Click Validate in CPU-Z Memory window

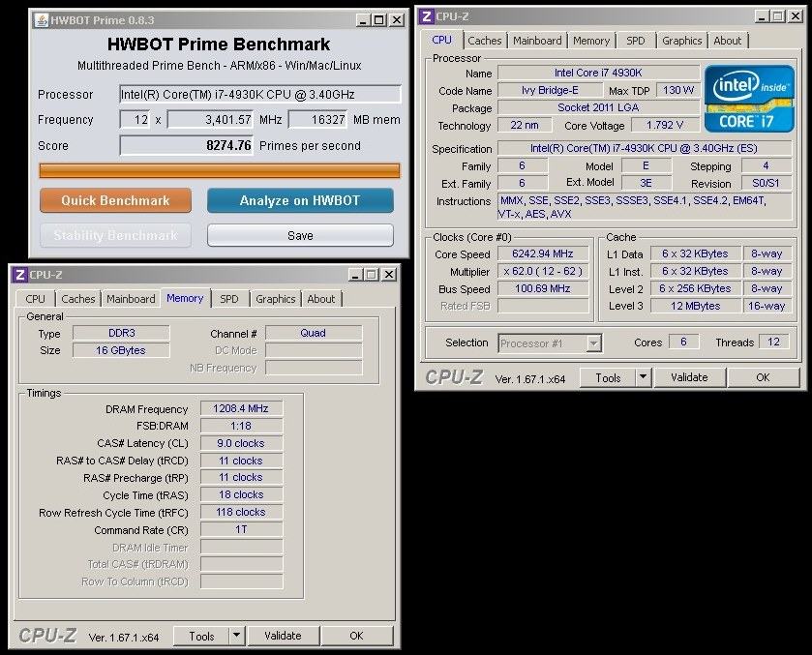283,636
